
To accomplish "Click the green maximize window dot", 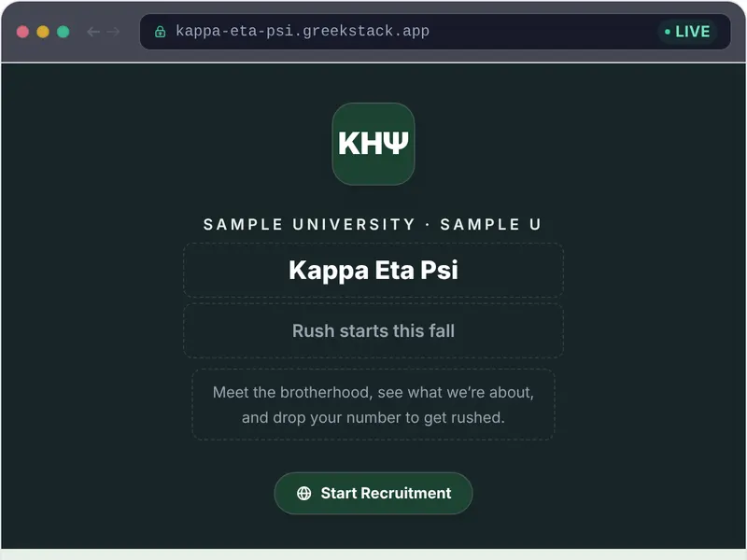I will coord(63,32).
